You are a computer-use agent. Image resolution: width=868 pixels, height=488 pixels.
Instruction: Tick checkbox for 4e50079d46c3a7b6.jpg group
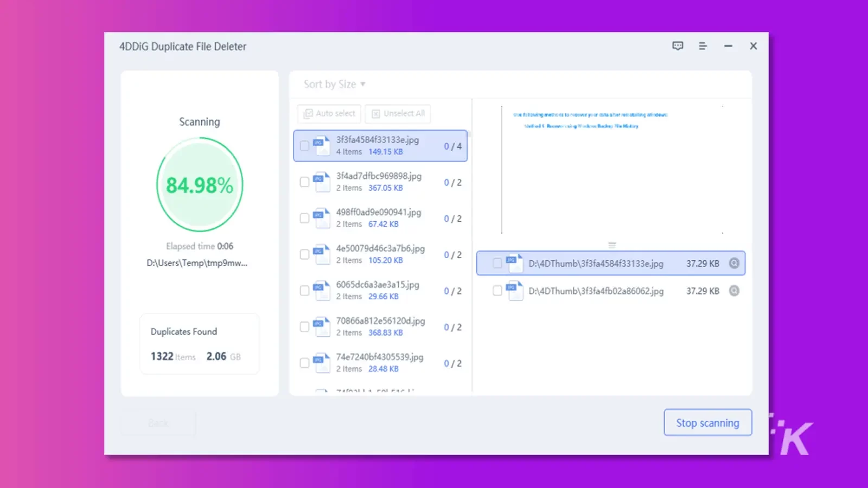click(304, 254)
